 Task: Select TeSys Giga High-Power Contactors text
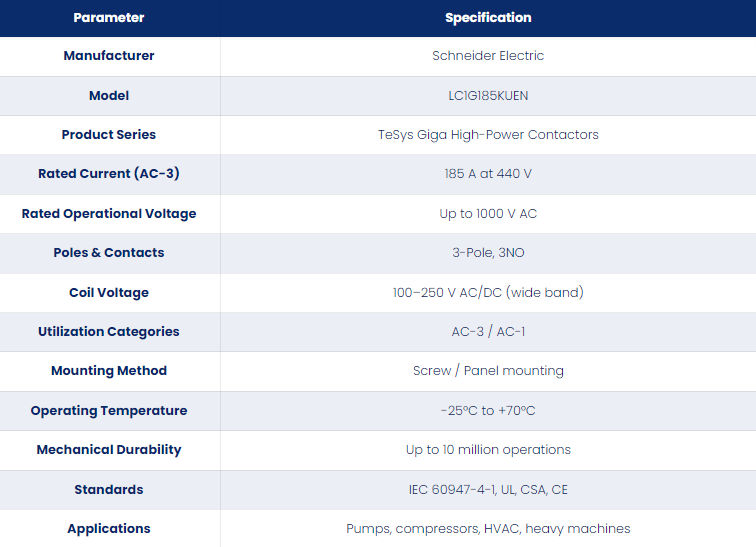tap(488, 135)
